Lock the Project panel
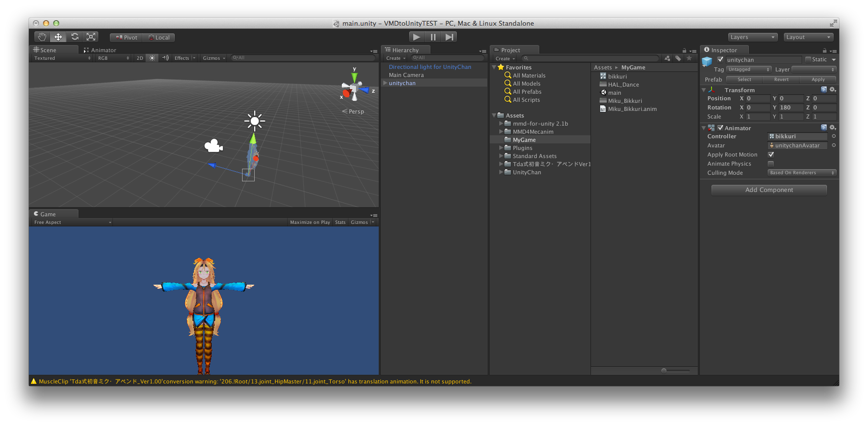This screenshot has height=426, width=868. pyautogui.click(x=684, y=51)
